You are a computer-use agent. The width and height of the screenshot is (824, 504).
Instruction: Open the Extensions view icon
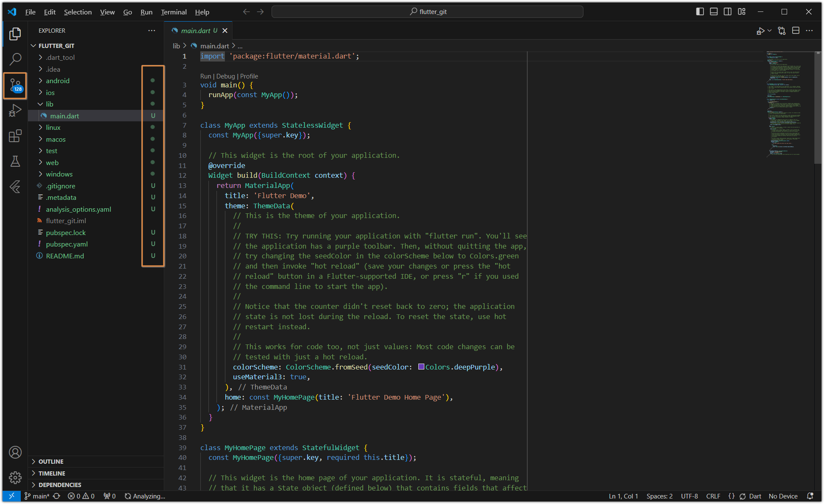15,136
